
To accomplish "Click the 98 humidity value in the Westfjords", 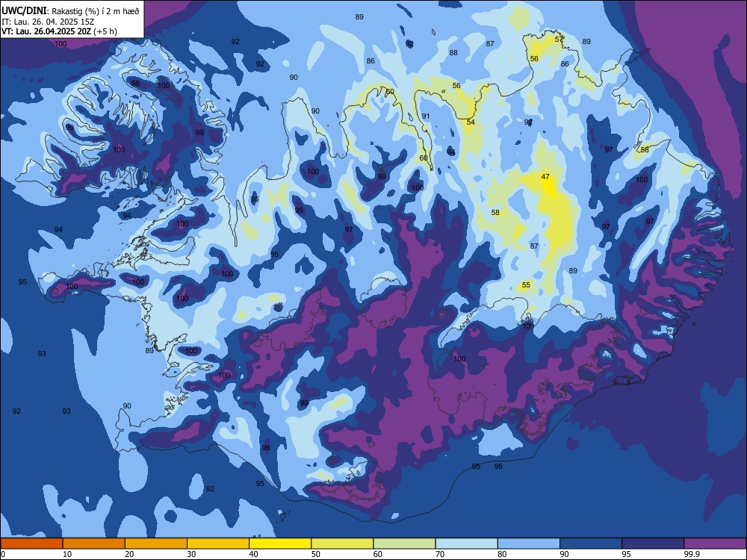I will tap(135, 84).
